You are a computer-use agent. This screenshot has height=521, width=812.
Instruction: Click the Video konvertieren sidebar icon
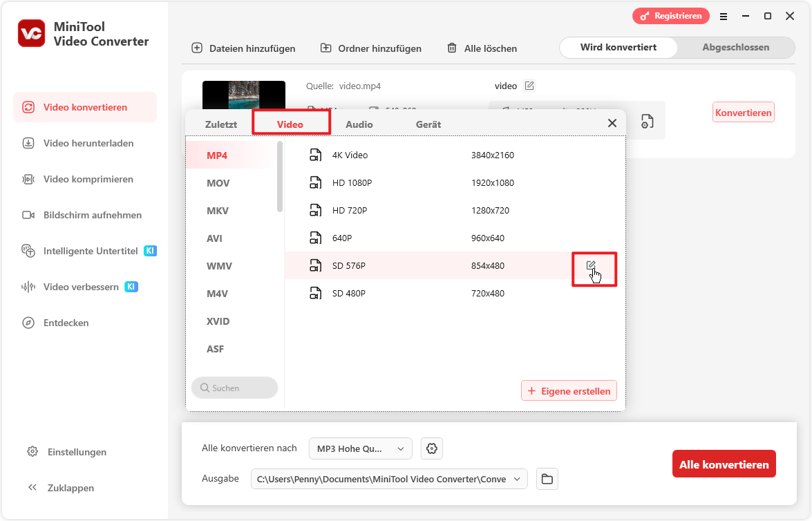[x=28, y=107]
